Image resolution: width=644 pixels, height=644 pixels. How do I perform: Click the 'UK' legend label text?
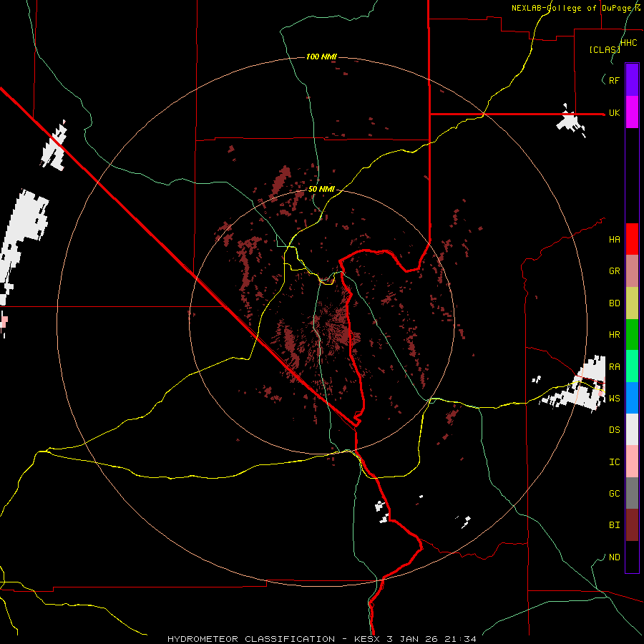coord(614,113)
